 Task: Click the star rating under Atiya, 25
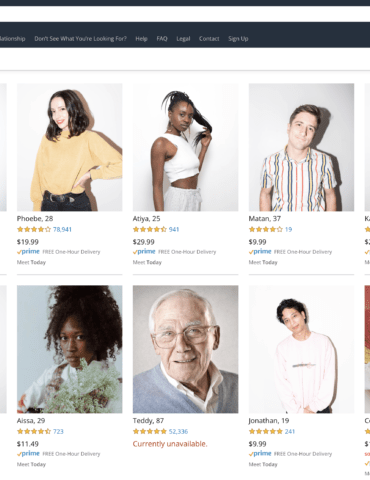[150, 229]
